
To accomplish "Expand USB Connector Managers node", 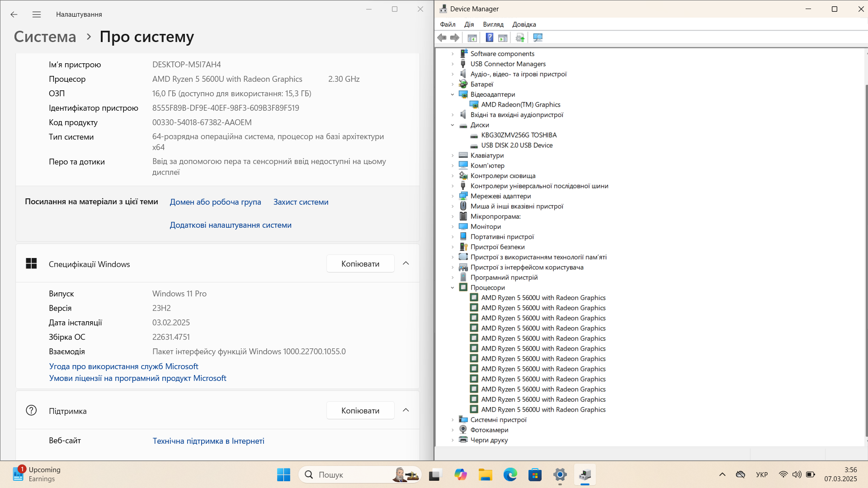I will coord(453,64).
